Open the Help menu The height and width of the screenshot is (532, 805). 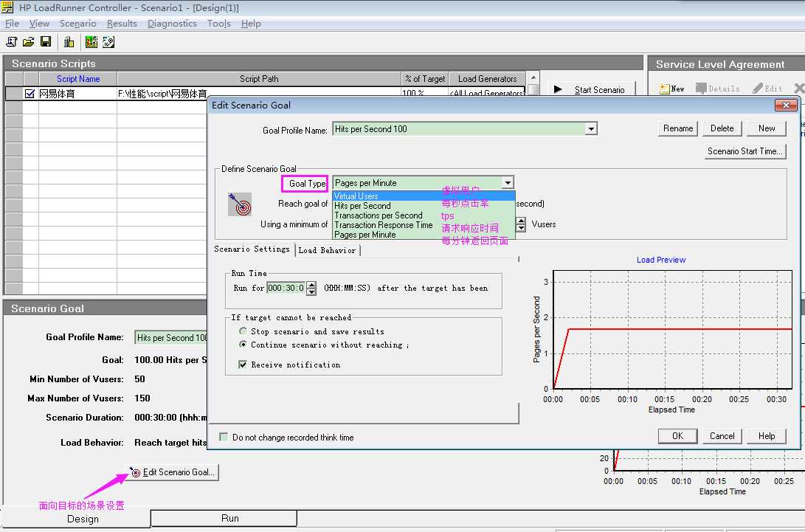(x=251, y=24)
